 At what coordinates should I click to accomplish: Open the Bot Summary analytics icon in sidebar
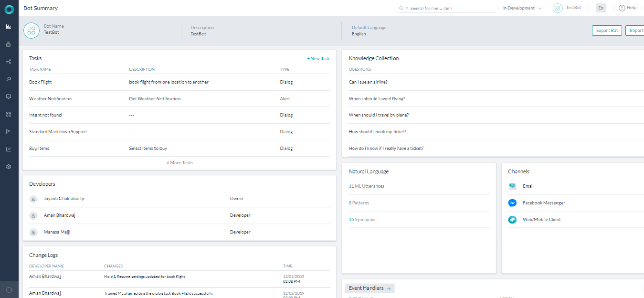[x=8, y=26]
